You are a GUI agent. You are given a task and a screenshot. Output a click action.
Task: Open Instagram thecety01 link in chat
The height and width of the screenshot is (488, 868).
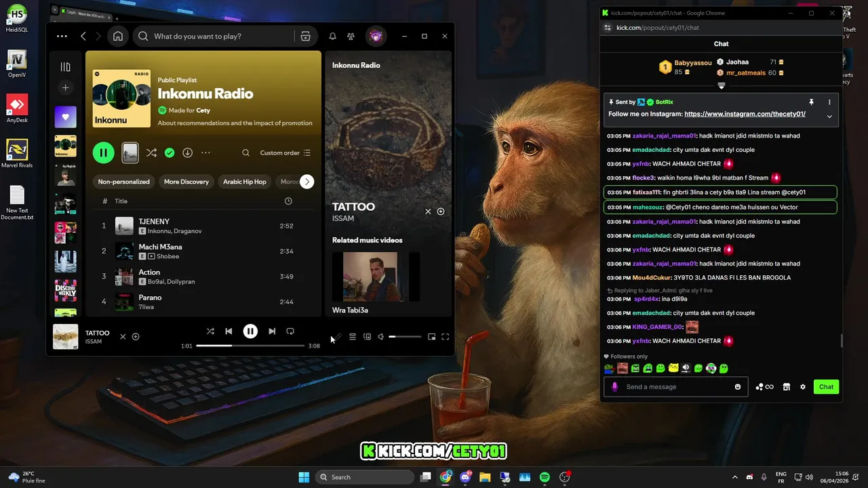[745, 115]
